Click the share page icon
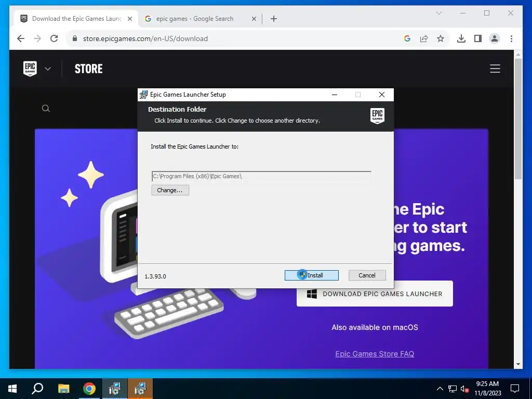This screenshot has height=399, width=532. [424, 38]
